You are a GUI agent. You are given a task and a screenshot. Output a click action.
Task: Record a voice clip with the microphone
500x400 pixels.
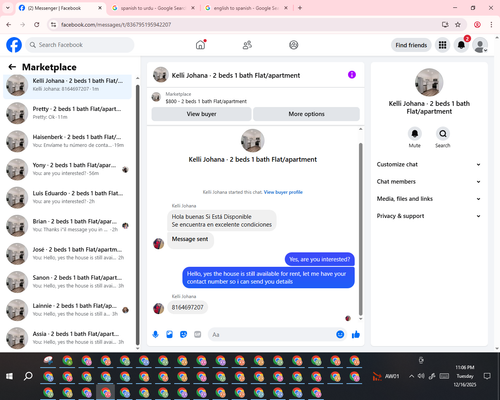click(x=155, y=334)
